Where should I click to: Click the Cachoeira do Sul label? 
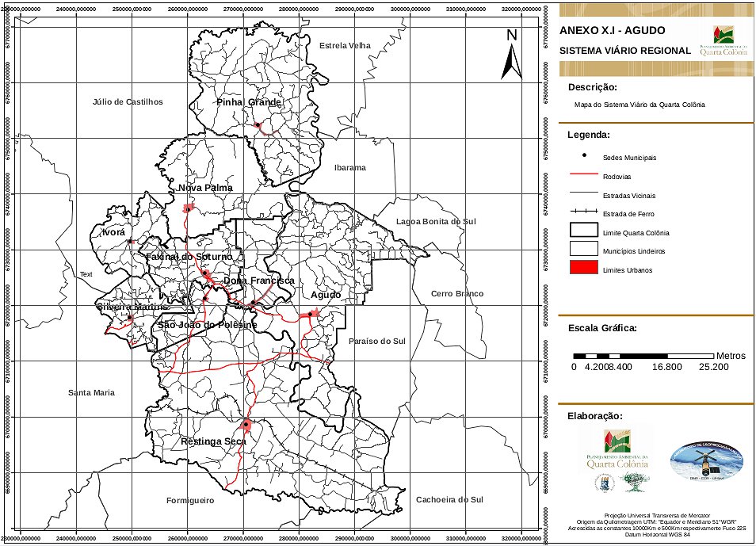tap(449, 500)
